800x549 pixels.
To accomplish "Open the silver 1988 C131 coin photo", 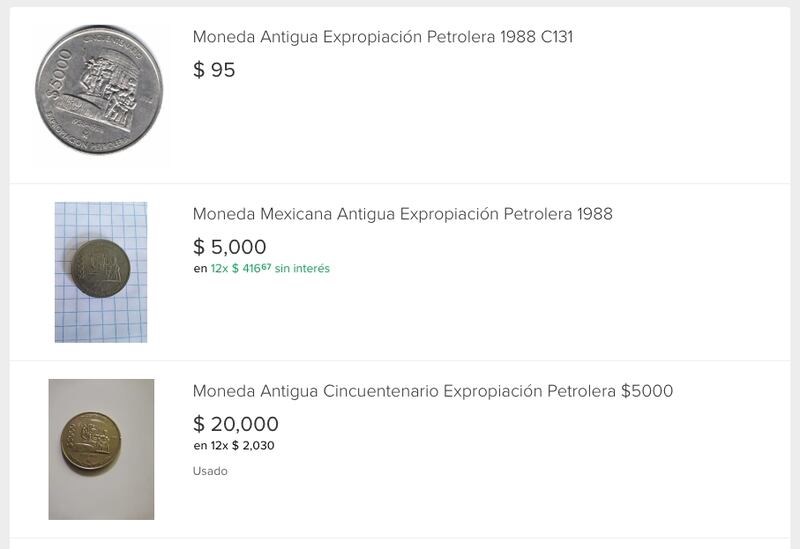I will [99, 90].
